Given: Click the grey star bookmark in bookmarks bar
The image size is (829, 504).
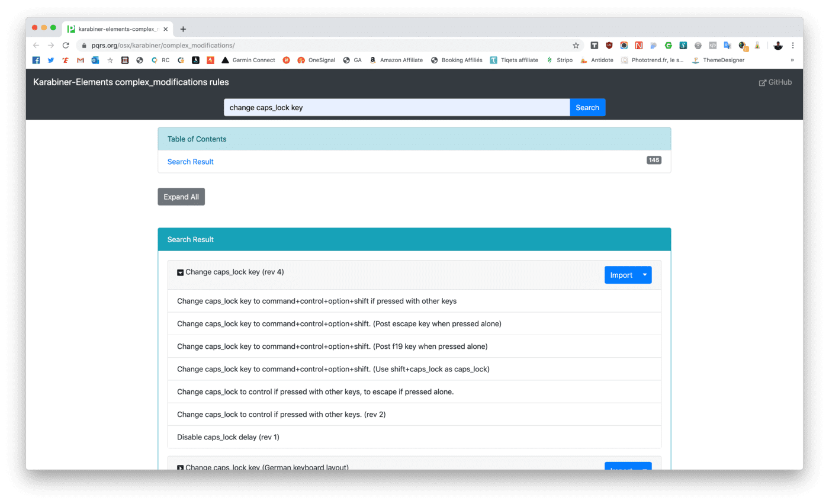Looking at the screenshot, I should pos(110,60).
